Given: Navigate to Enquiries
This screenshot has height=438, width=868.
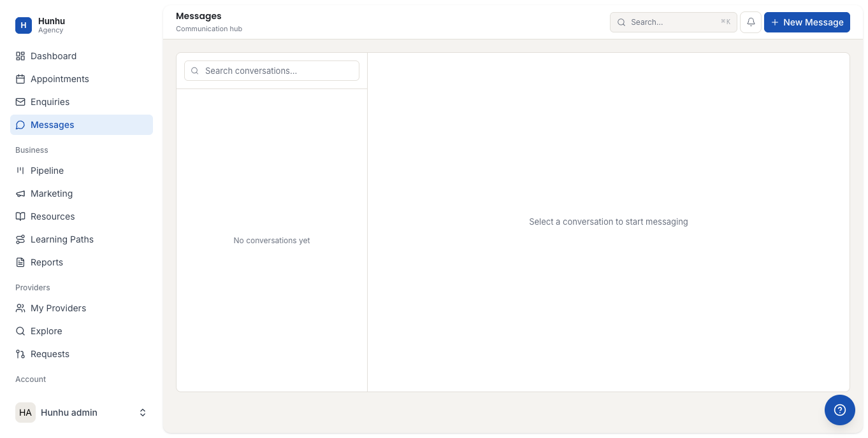Looking at the screenshot, I should point(82,102).
